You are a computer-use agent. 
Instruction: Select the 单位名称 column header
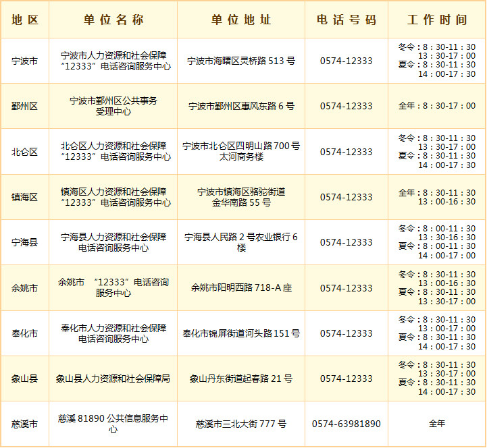[x=113, y=20]
